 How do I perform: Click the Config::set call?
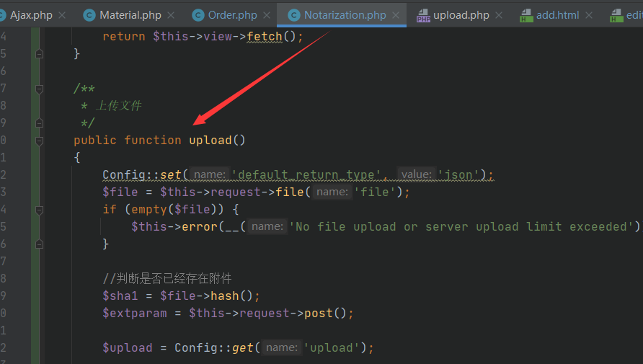coord(142,175)
